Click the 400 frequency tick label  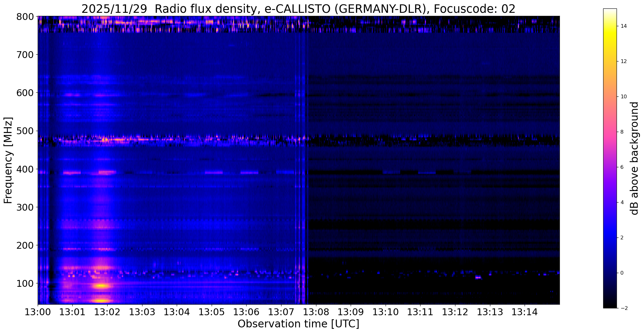[26, 169]
